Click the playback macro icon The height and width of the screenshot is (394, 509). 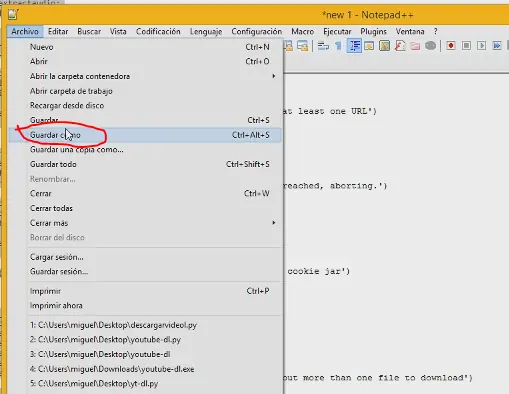pyautogui.click(x=481, y=46)
